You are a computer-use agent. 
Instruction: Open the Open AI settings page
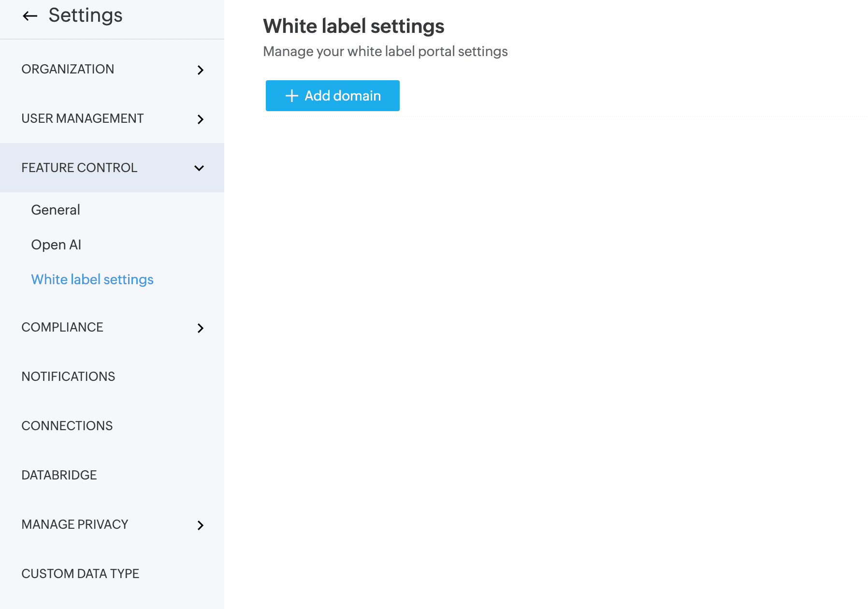click(56, 245)
